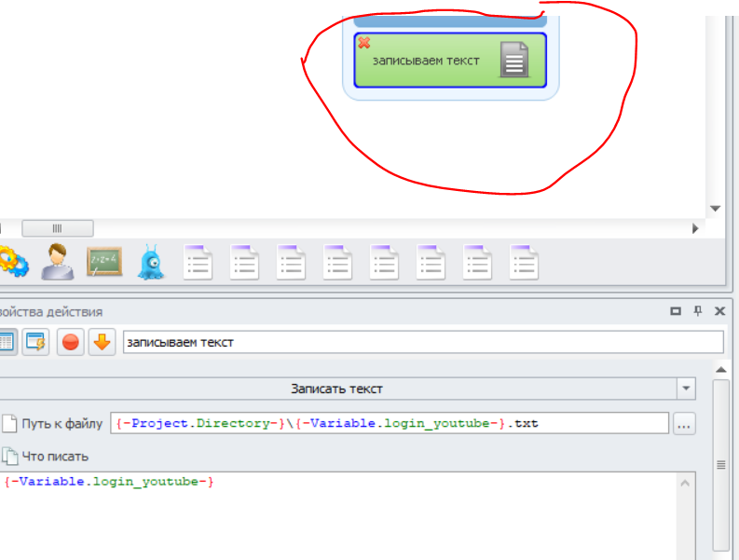Select the green 'записываем текст' action block
This screenshot has width=739, height=560.
(450, 61)
